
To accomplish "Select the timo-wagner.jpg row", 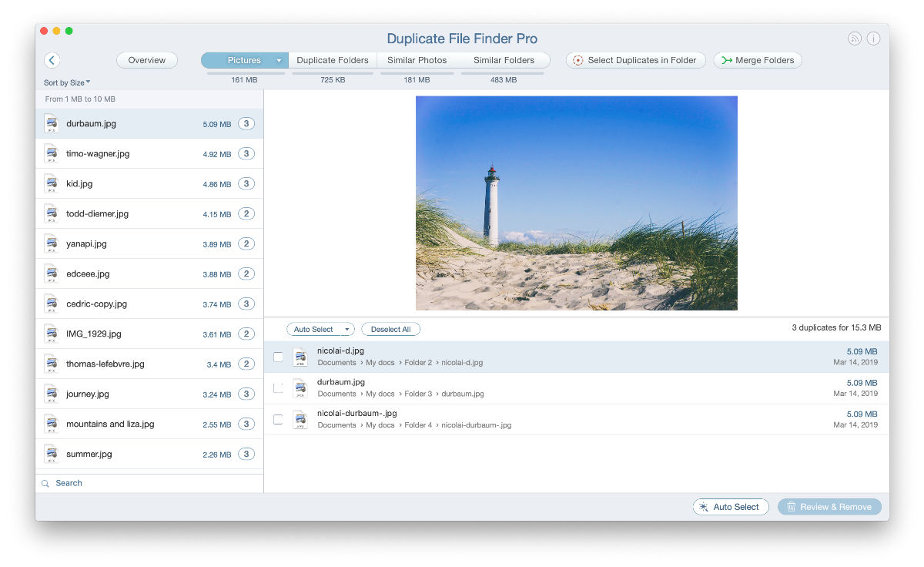I will coord(149,153).
